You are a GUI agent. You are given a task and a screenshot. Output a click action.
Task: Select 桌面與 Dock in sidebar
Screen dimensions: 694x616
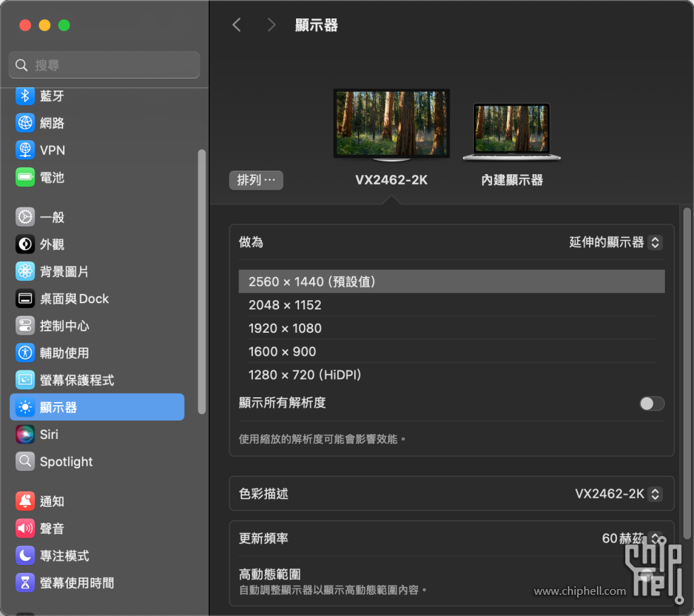74,299
